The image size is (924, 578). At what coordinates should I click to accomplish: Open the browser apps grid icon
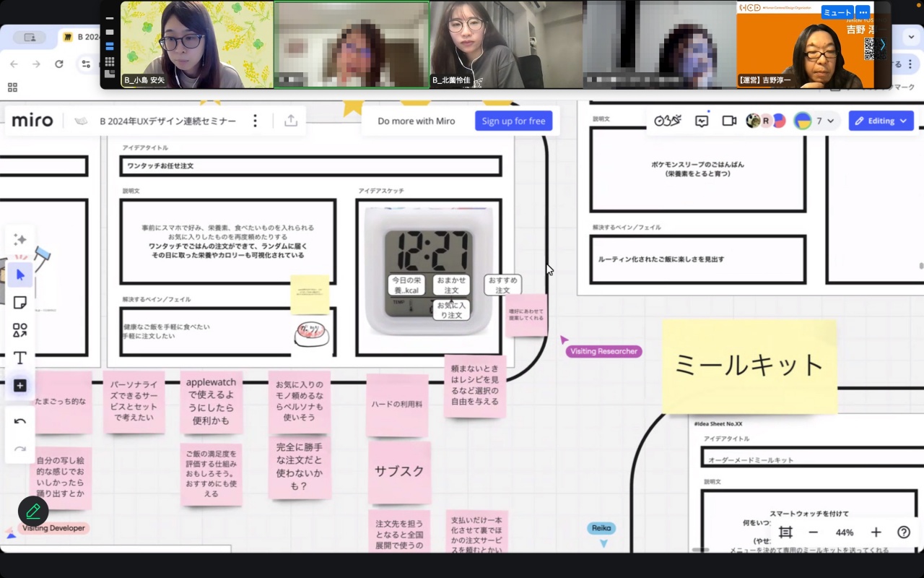12,87
